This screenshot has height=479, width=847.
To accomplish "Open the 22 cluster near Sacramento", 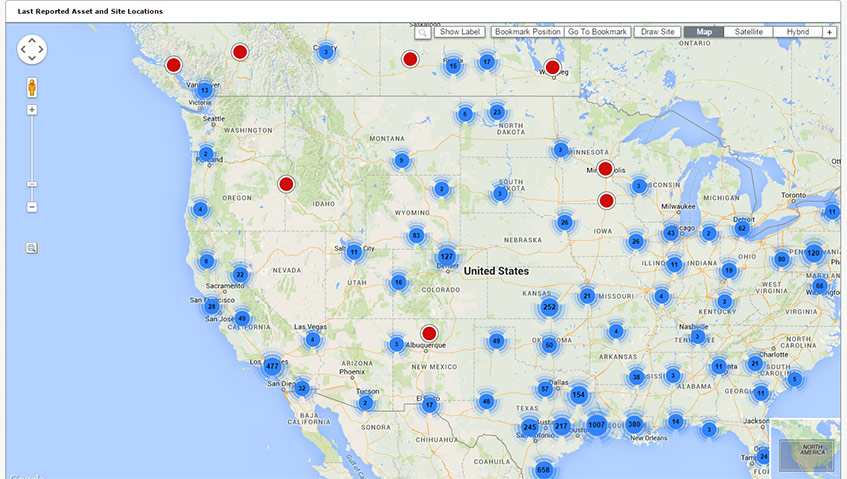I will (240, 275).
